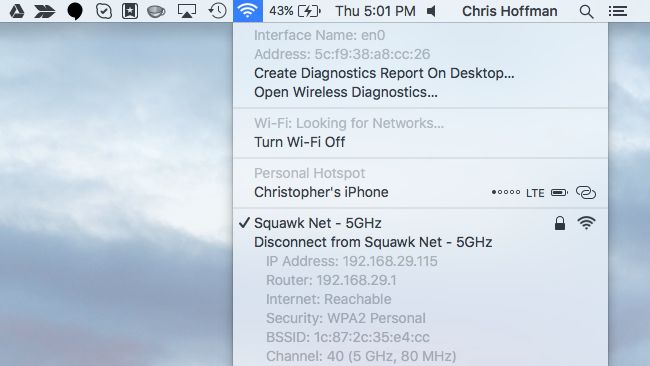Click the Channel: 40 (5 GHz, 80 MHz) line
650x366 pixels.
pos(361,356)
